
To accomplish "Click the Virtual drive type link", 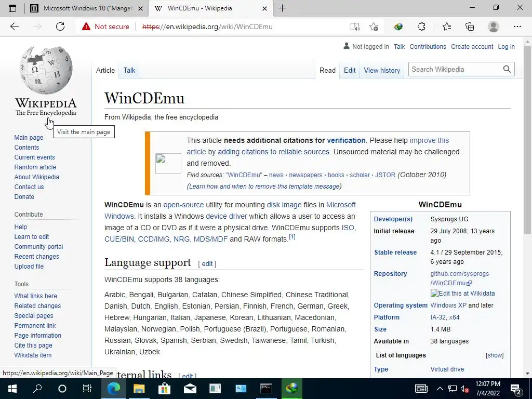I will 447,369.
